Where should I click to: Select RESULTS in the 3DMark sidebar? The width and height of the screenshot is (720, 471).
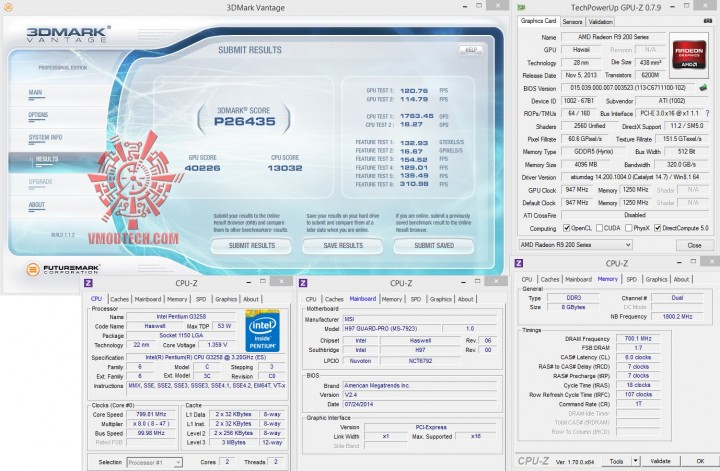coord(47,159)
